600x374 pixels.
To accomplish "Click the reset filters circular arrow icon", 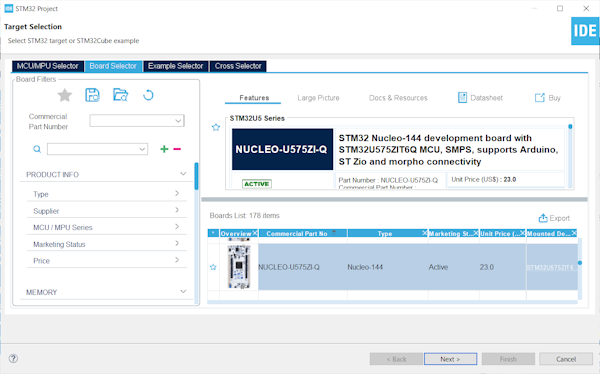I will 148,95.
